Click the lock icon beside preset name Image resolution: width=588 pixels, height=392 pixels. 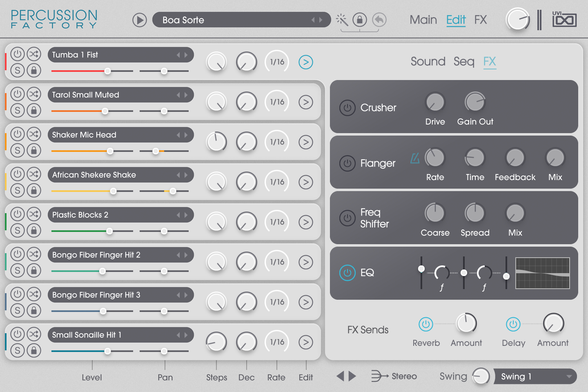click(x=360, y=20)
